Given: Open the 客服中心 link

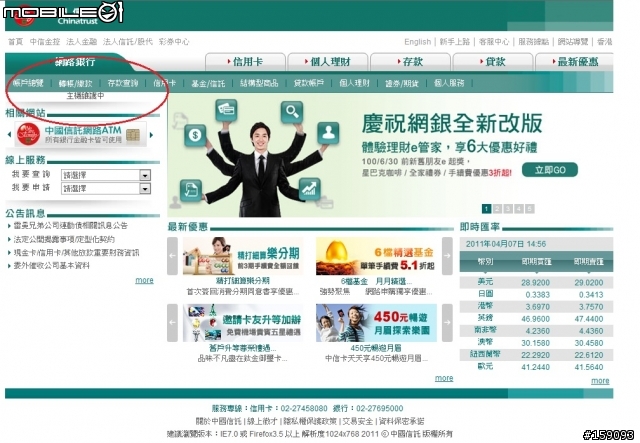Looking at the screenshot, I should tap(494, 42).
